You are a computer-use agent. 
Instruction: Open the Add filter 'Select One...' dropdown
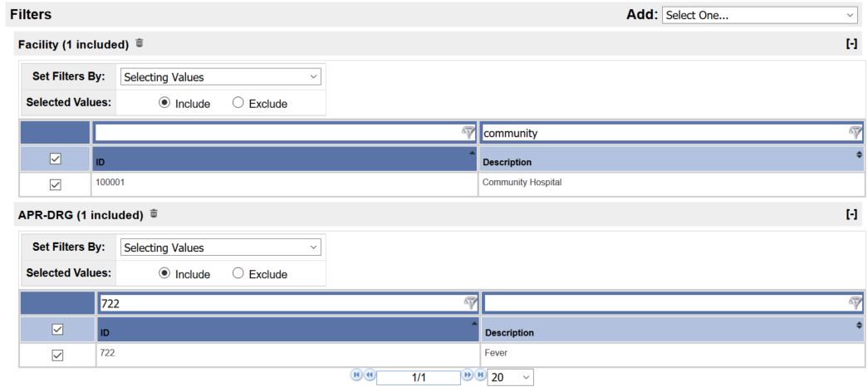click(759, 16)
